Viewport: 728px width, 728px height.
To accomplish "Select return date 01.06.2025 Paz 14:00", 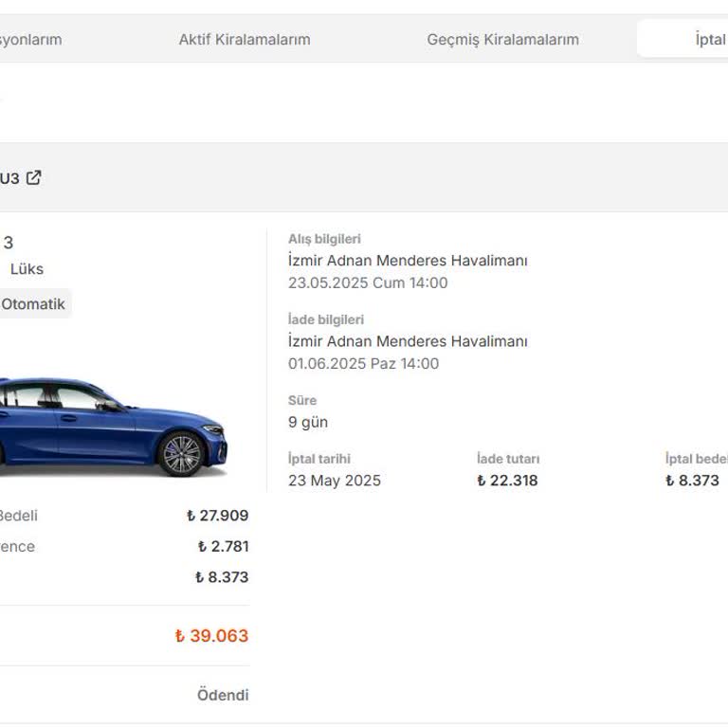I will click(x=363, y=363).
